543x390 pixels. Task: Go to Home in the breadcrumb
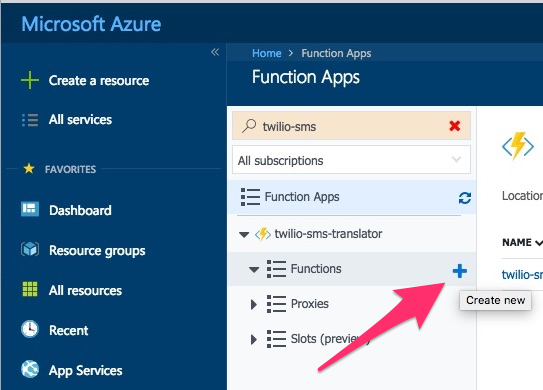[266, 53]
